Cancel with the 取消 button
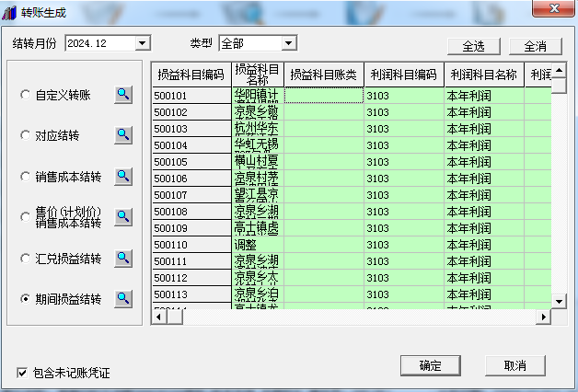 point(515,365)
